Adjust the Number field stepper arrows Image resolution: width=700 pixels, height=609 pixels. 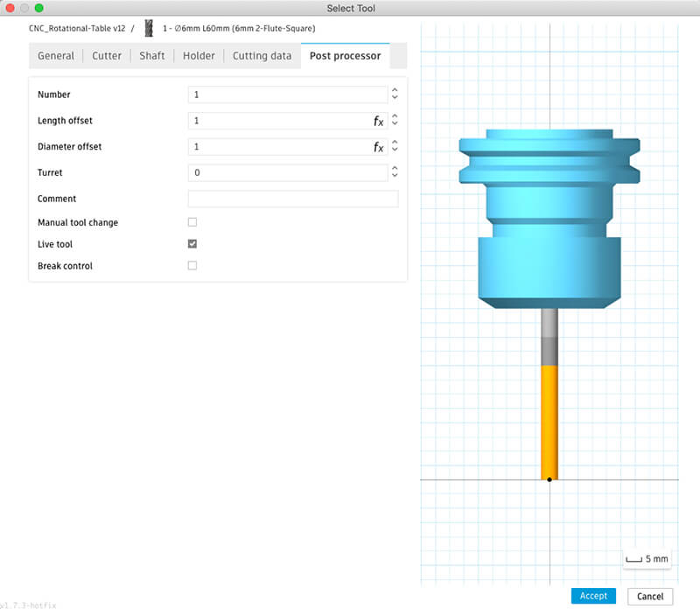[395, 94]
